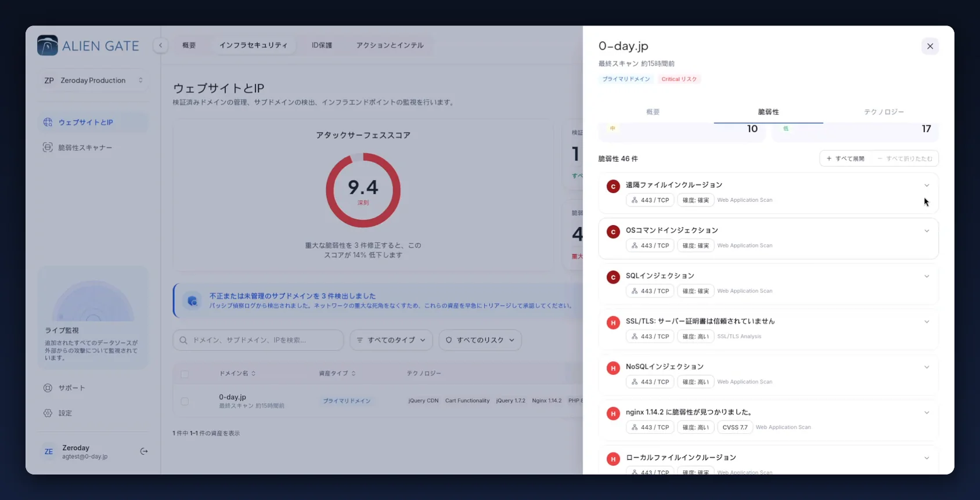
Task: Collapse the sidebar with the chevron button
Action: 160,45
